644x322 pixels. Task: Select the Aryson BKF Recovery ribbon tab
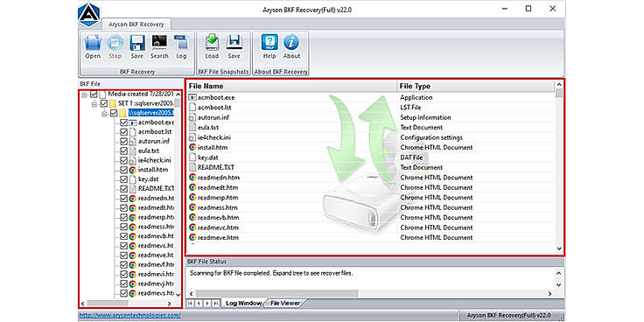pyautogui.click(x=136, y=24)
